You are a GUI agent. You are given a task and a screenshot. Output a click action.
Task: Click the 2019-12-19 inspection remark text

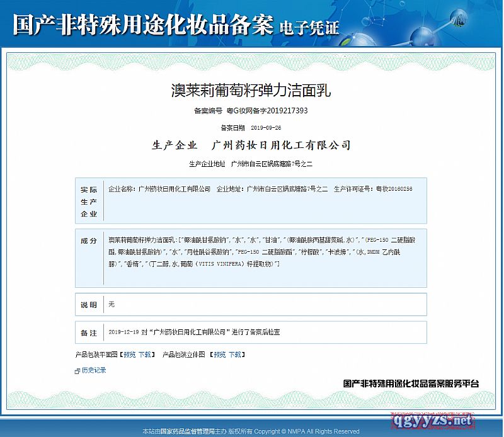point(194,332)
